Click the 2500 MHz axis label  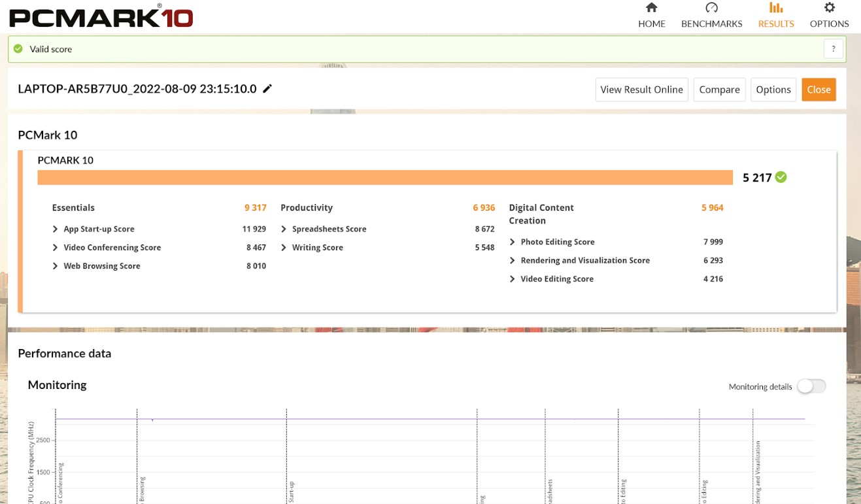(42, 441)
